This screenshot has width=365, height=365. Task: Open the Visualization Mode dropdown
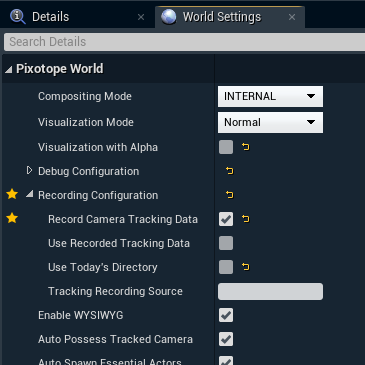coord(270,122)
